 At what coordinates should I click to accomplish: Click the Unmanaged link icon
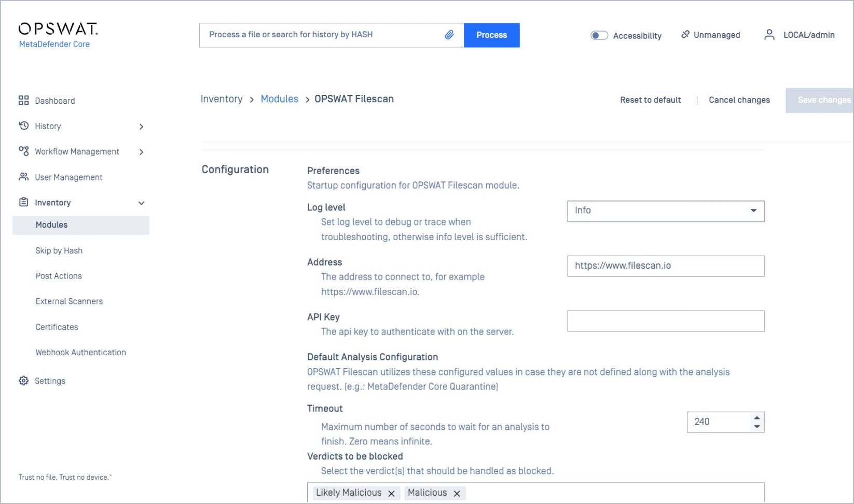pos(685,34)
